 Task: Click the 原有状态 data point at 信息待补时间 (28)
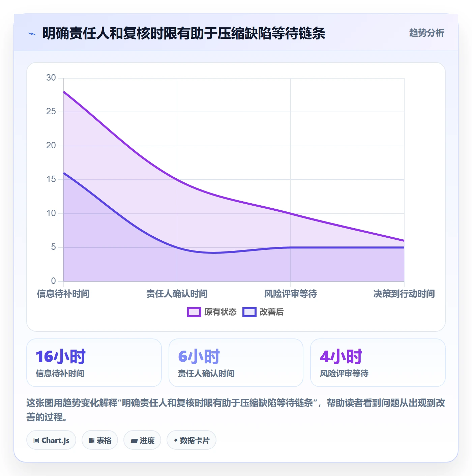click(63, 92)
